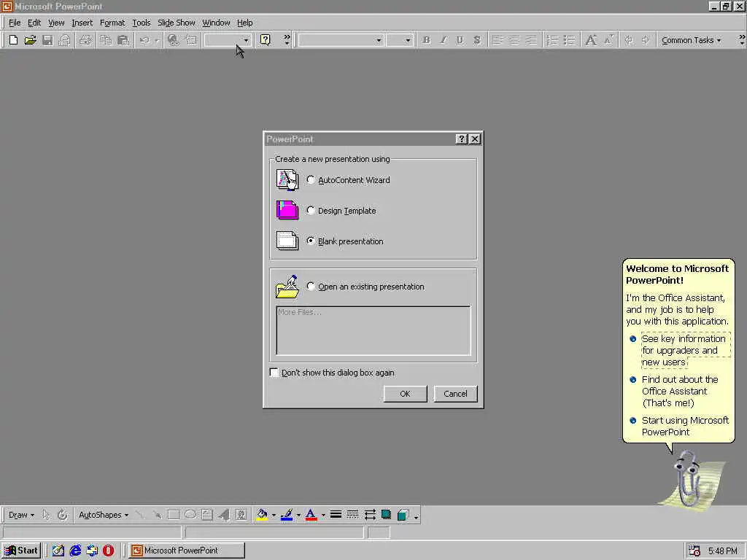Viewport: 747px width, 560px height.
Task: Click Decrease Font Size icon
Action: (608, 40)
